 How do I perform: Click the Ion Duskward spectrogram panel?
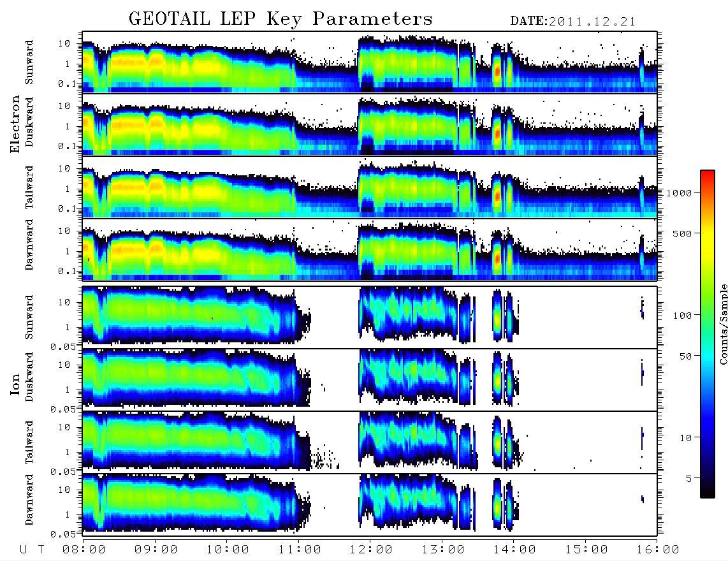point(370,379)
